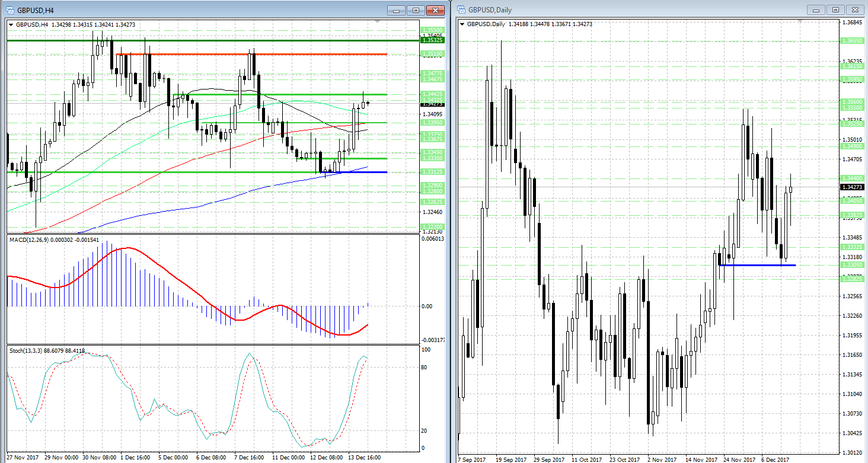This screenshot has width=868, height=463.
Task: Maximize the GBPUSD,Daily chart window
Action: [x=835, y=10]
